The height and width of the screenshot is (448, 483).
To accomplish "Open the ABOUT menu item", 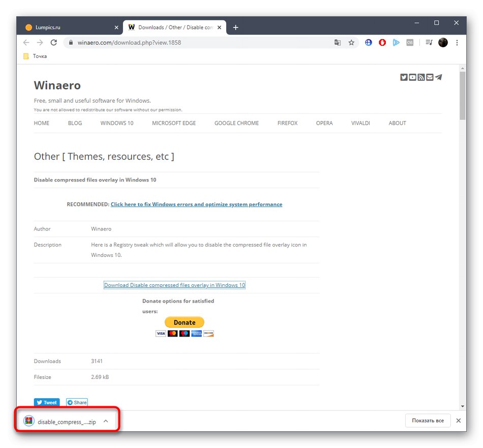I will point(398,123).
